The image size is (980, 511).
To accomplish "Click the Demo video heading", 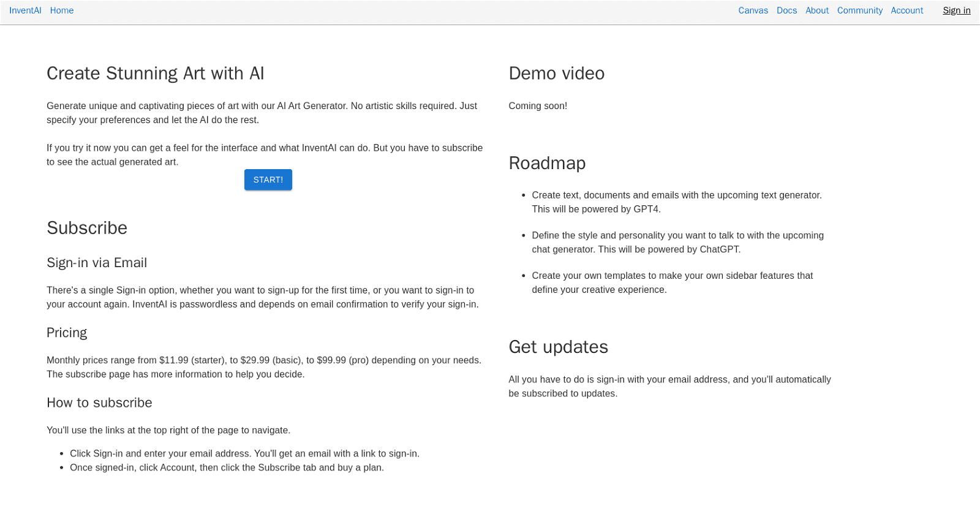I will point(556,74).
